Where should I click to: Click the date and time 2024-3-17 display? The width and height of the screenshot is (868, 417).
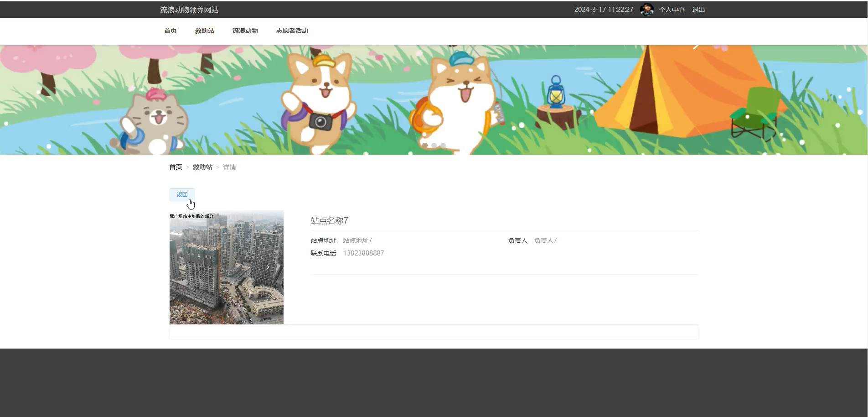[604, 10]
